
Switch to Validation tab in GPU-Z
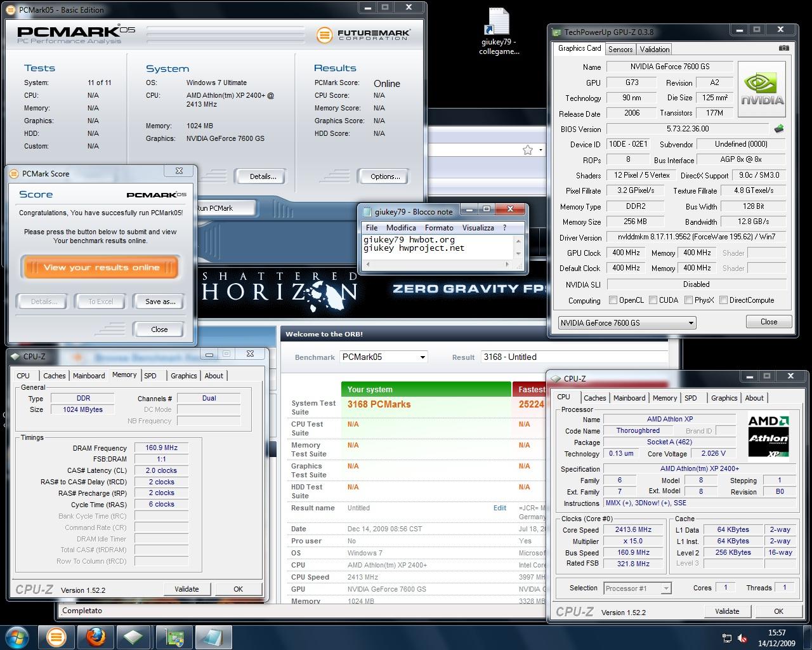coord(654,50)
